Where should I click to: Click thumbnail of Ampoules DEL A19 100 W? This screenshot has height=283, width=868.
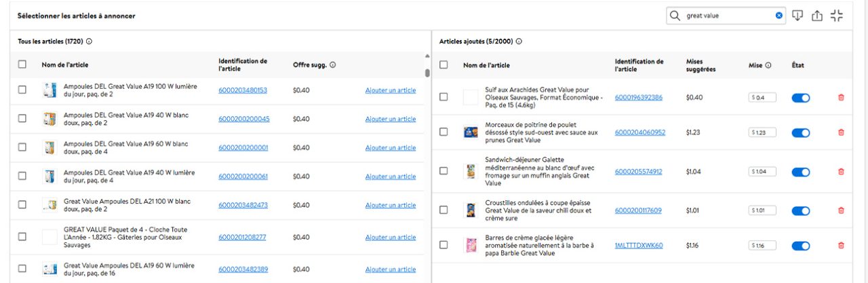click(49, 90)
